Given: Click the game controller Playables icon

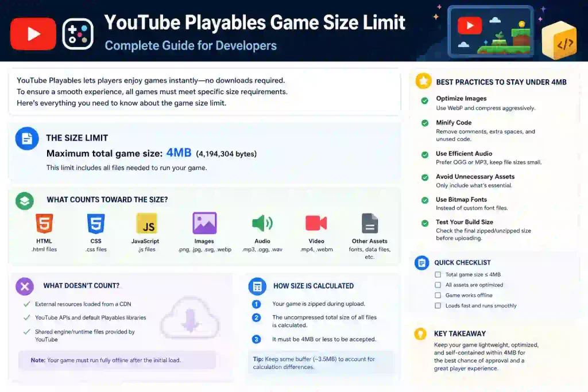Looking at the screenshot, I should (78, 34).
